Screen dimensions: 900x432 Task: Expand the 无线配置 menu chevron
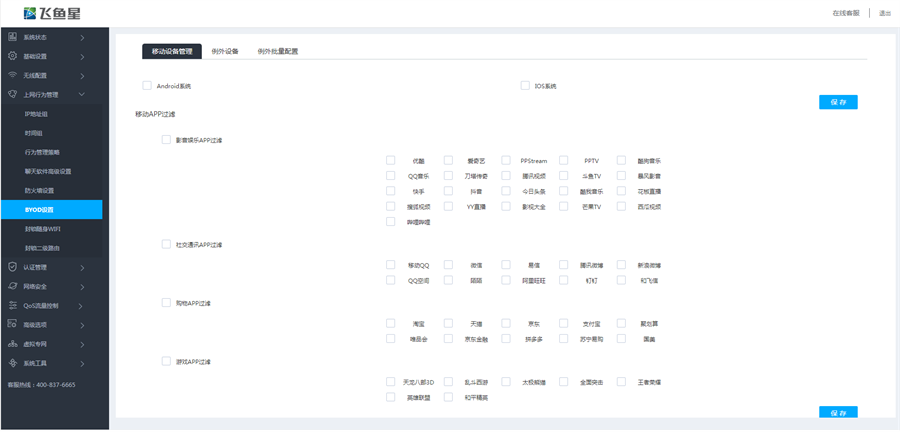[82, 76]
